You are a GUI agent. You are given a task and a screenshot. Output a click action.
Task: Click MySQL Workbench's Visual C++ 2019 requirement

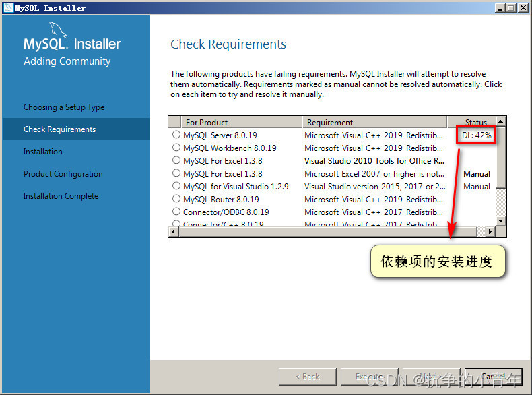(374, 148)
